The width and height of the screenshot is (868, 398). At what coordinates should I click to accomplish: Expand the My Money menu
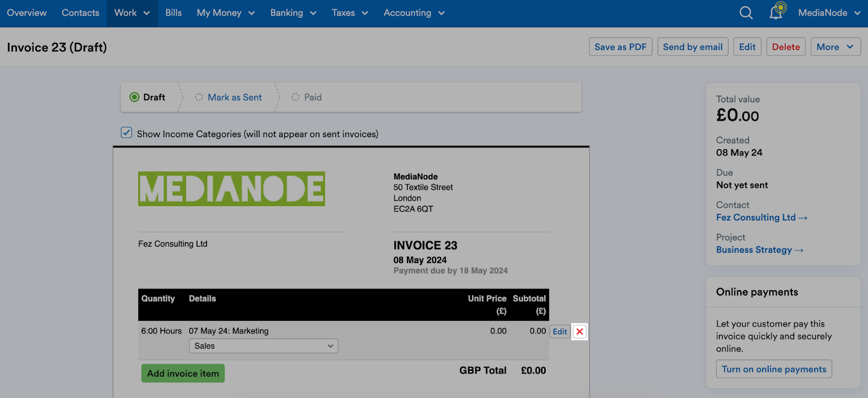(x=226, y=13)
